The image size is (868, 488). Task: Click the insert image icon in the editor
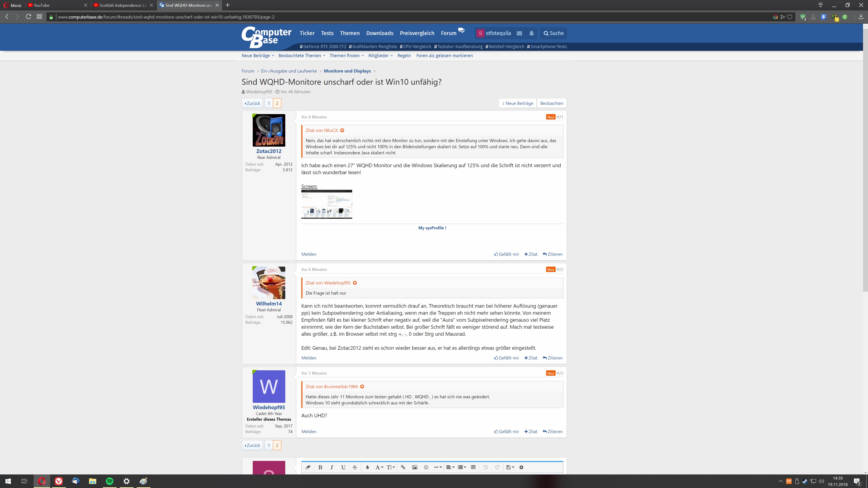pyautogui.click(x=415, y=467)
